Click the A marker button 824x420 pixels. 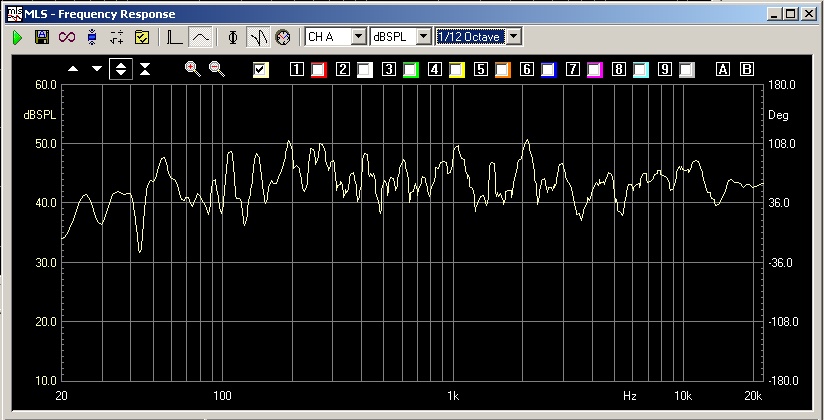(x=723, y=69)
